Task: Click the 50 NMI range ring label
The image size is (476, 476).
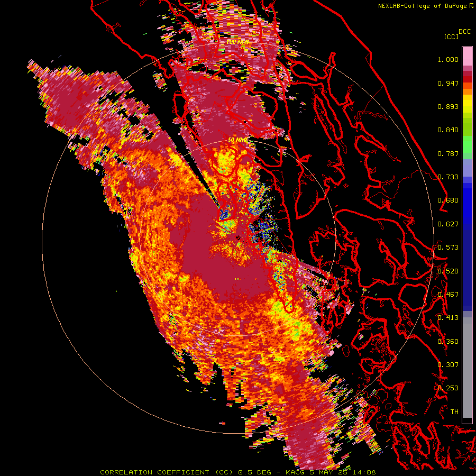Action: pos(237,140)
